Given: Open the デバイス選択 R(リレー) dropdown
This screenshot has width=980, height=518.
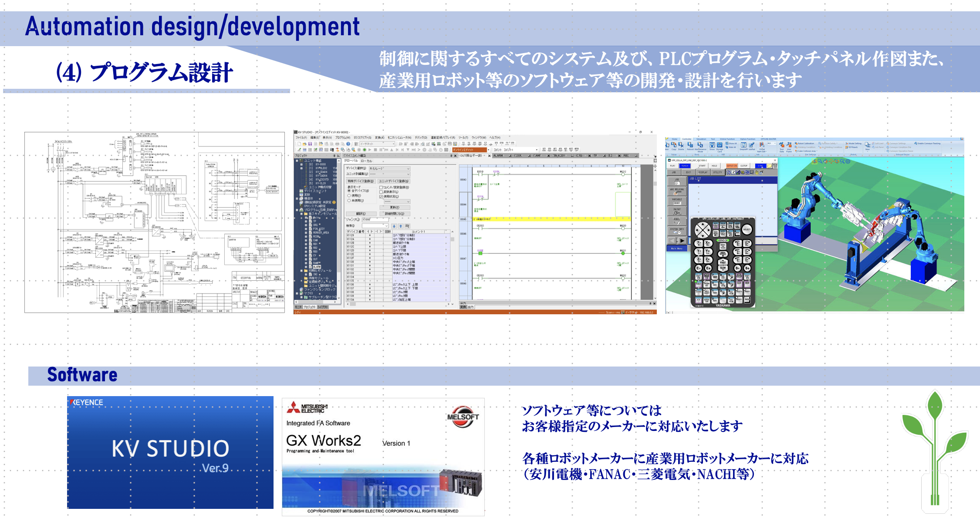Looking at the screenshot, I should [389, 168].
